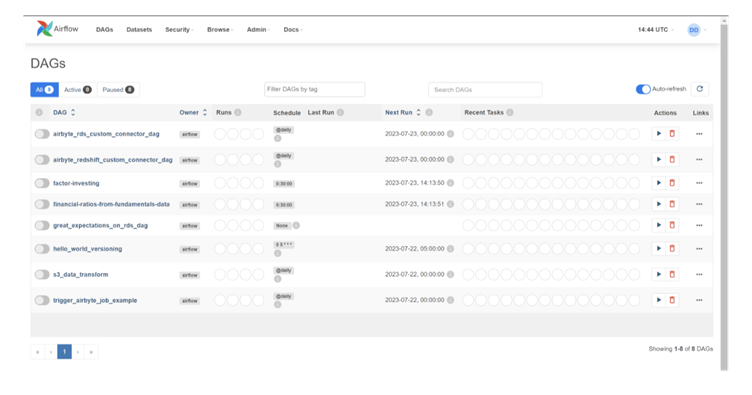Enable the trigger_airbyte_job_example toggle

(42, 300)
